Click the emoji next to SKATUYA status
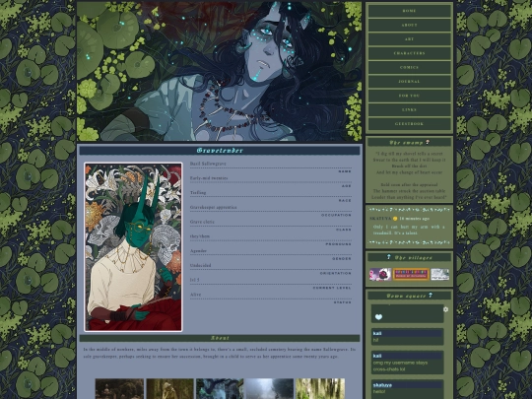 coord(395,219)
